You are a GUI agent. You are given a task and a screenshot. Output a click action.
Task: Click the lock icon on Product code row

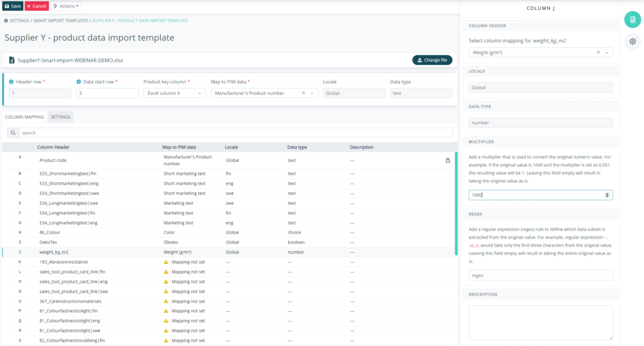click(448, 161)
